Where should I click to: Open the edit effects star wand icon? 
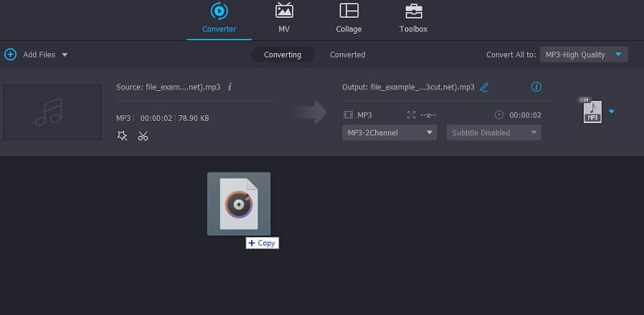(122, 135)
